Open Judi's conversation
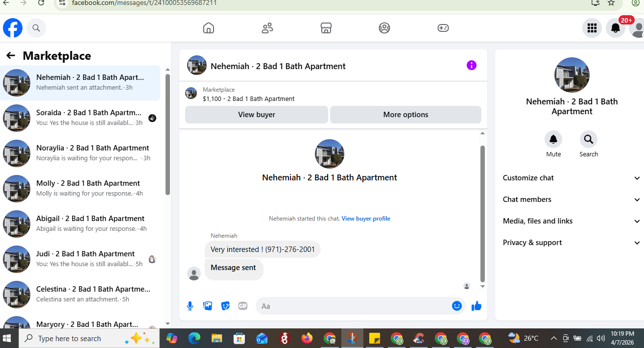Viewport: 644px width, 348px height. coord(80,259)
